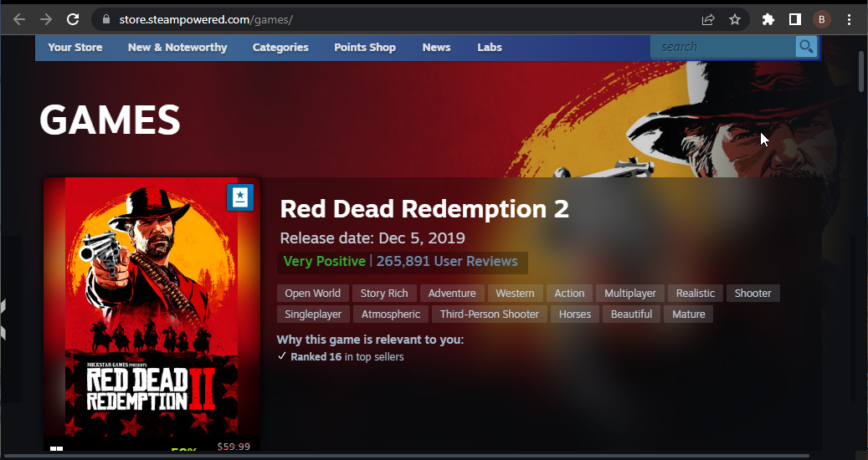This screenshot has width=868, height=460.
Task: Open the Chrome profile B avatar
Action: (821, 19)
